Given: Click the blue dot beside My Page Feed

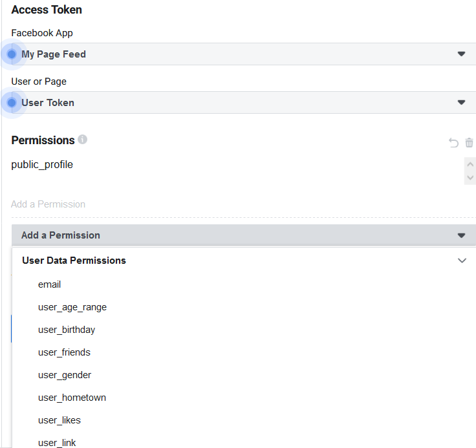Looking at the screenshot, I should click(x=12, y=54).
